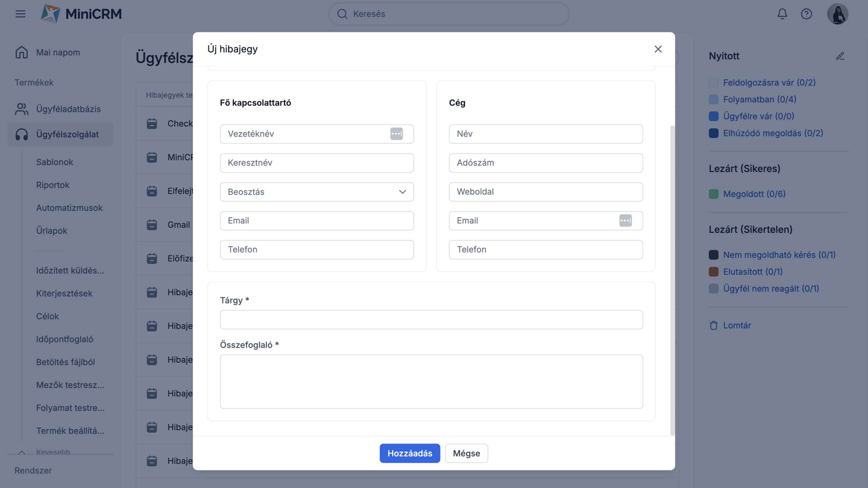Click the Lomtár trash icon
The image size is (868, 488).
pos(714,325)
